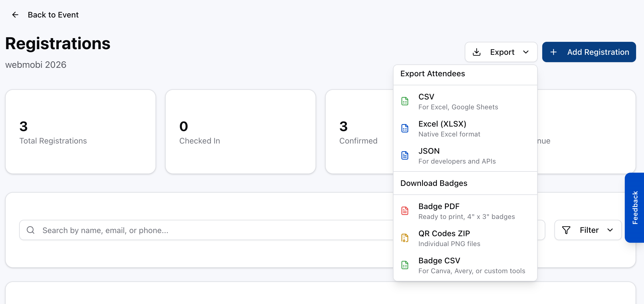
Task: Click the Filter funnel icon
Action: [x=566, y=230]
